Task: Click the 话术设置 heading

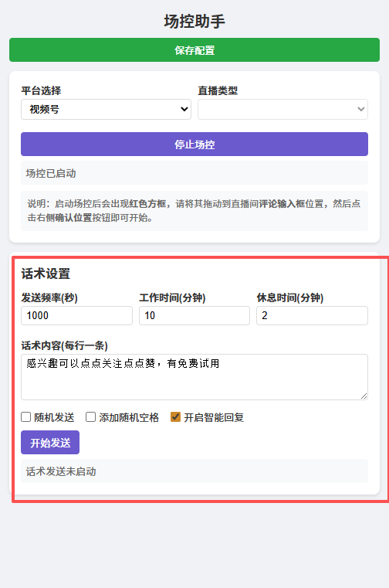Action: pyautogui.click(x=46, y=274)
